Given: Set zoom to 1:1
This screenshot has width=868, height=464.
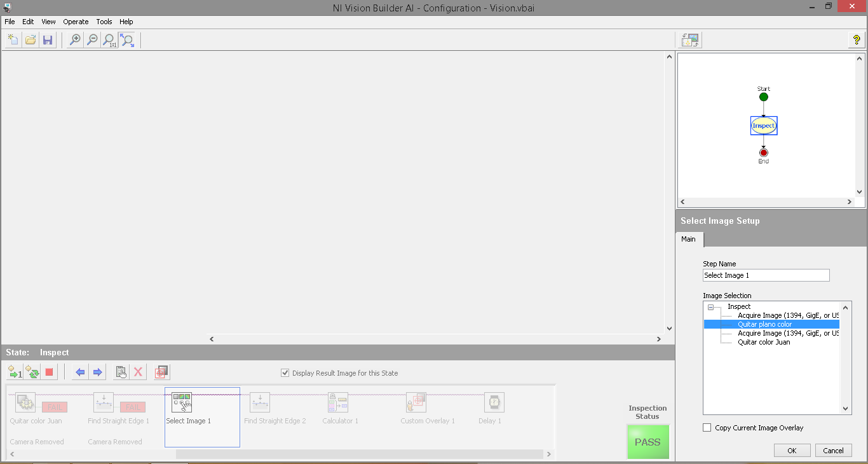Looking at the screenshot, I should (109, 40).
